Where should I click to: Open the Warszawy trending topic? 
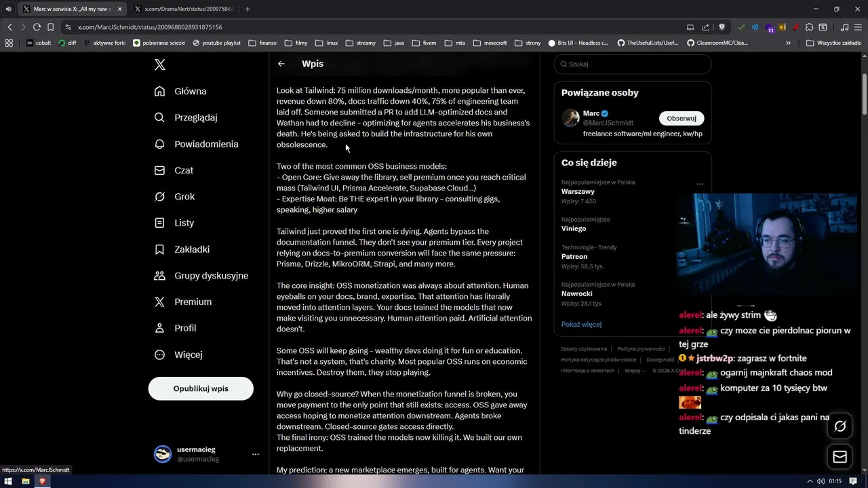pyautogui.click(x=578, y=192)
